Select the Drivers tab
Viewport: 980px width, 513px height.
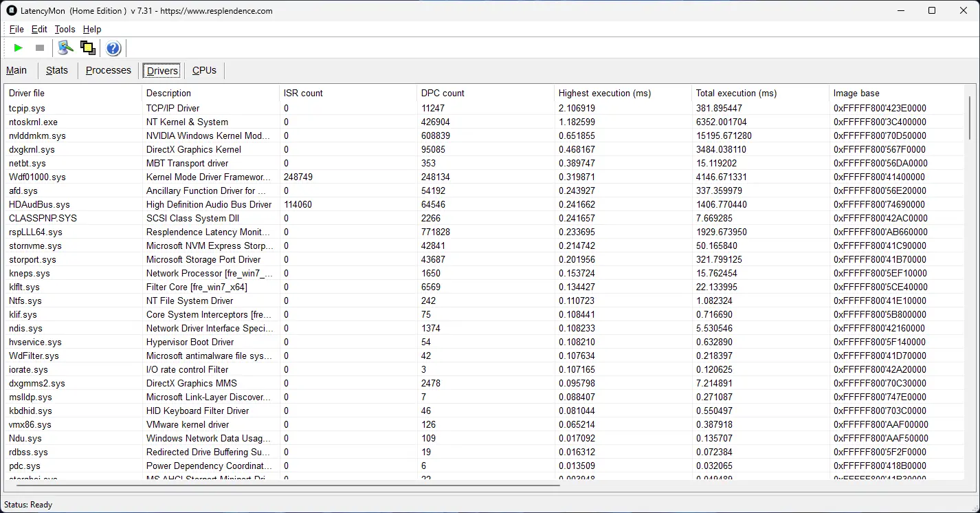pyautogui.click(x=162, y=70)
